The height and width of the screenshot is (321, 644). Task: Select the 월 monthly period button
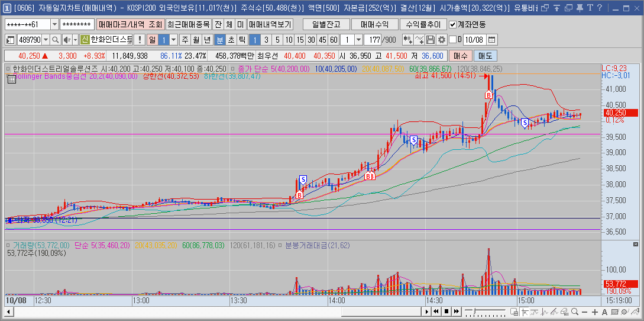tap(196, 40)
